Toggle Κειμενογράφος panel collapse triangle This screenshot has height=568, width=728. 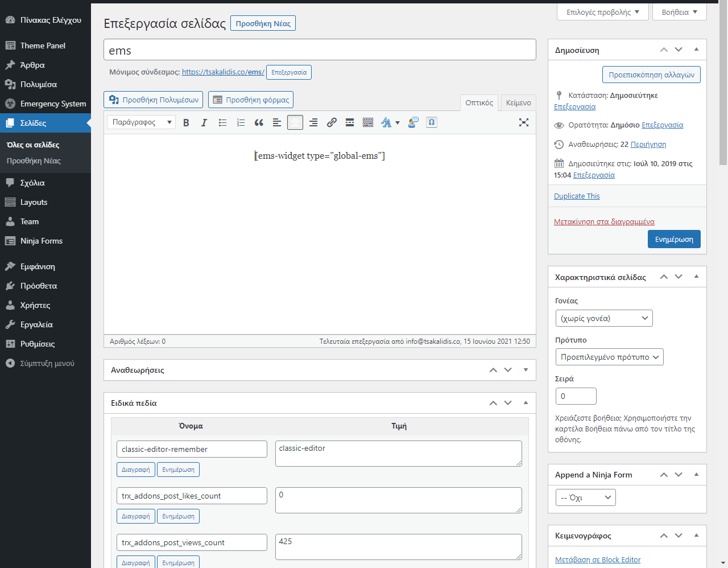point(696,535)
